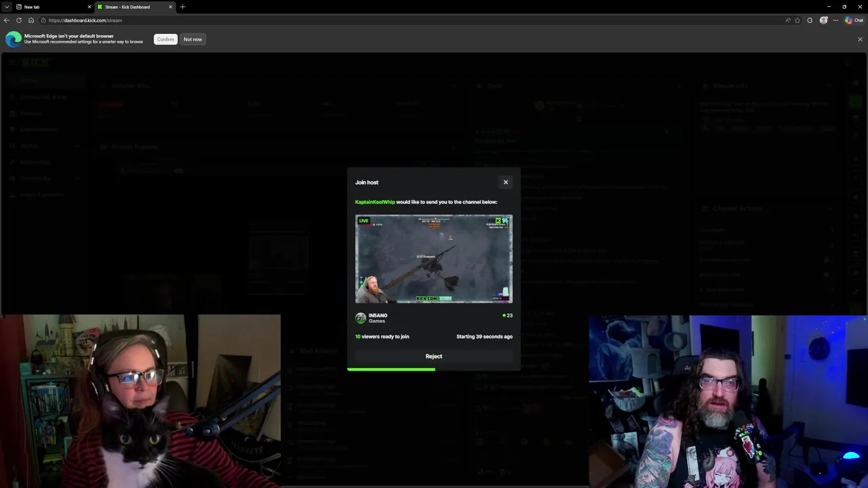Close the Kick Dashboard browser tab
The height and width of the screenshot is (488, 868).
170,7
